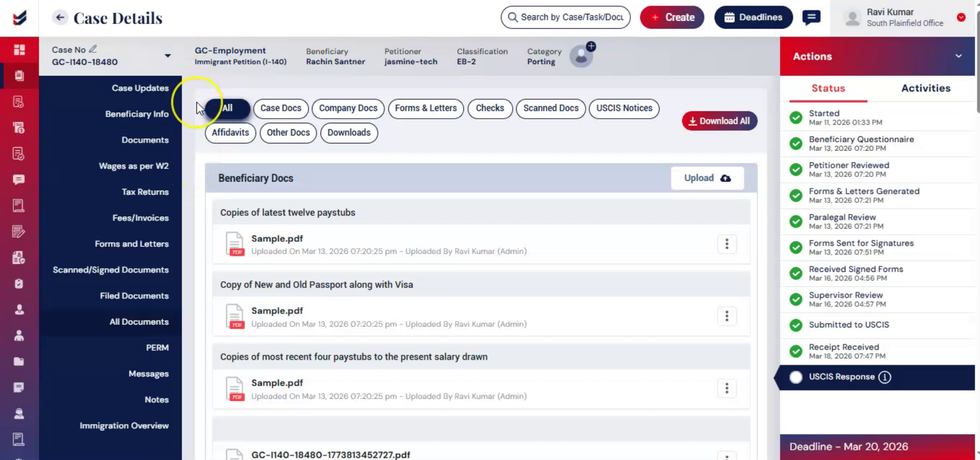Click the back arrow beside Case Details
Viewport: 980px width, 460px height.
[60, 17]
